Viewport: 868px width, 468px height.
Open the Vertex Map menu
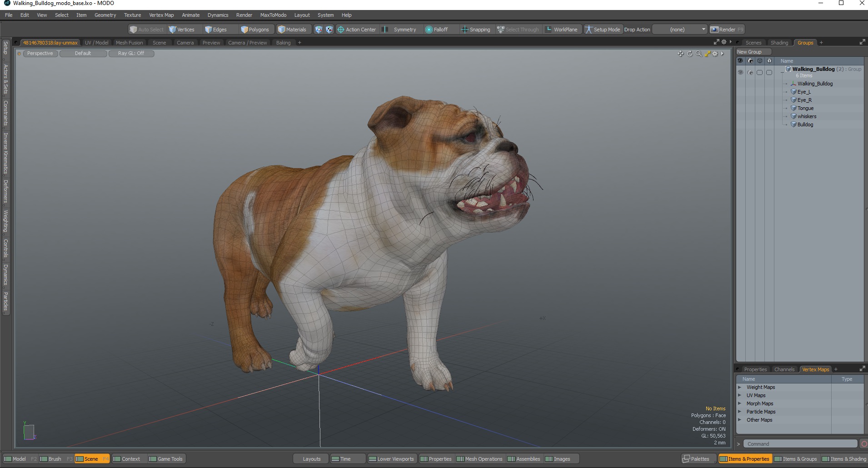[161, 15]
